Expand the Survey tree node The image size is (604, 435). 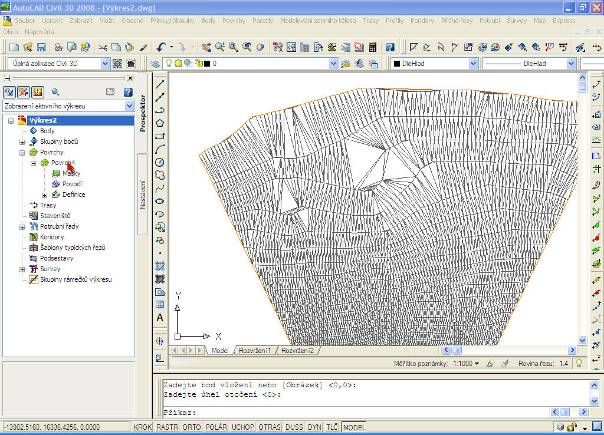click(22, 269)
